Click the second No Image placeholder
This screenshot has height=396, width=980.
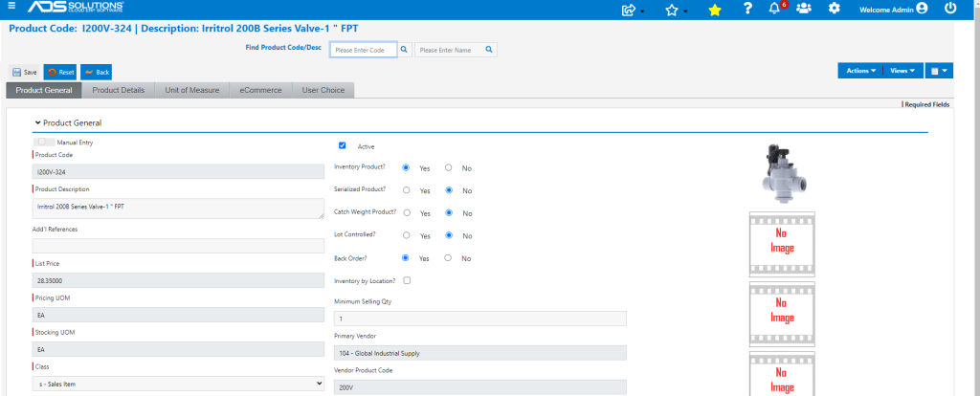point(782,314)
